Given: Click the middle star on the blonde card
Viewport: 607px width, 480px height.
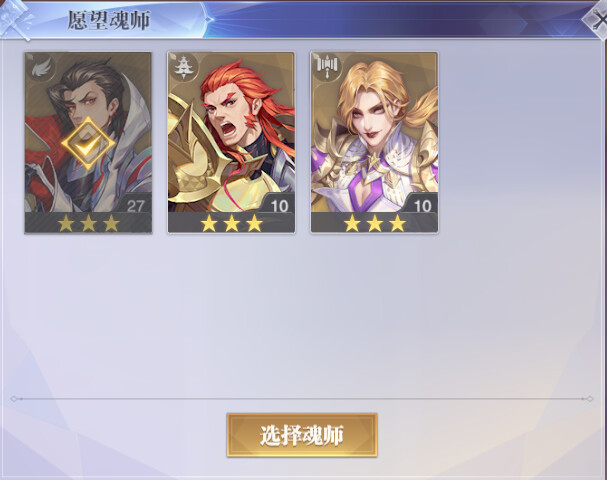Looking at the screenshot, I should click(375, 223).
